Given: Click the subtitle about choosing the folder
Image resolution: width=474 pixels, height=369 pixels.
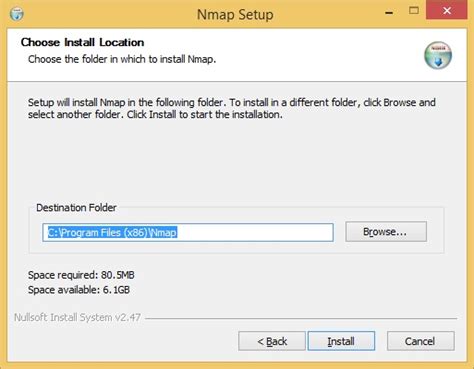Looking at the screenshot, I should [122, 59].
